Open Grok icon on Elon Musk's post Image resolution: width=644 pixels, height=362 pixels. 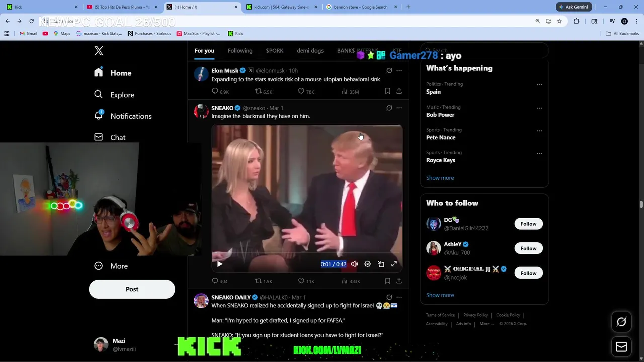tap(389, 71)
